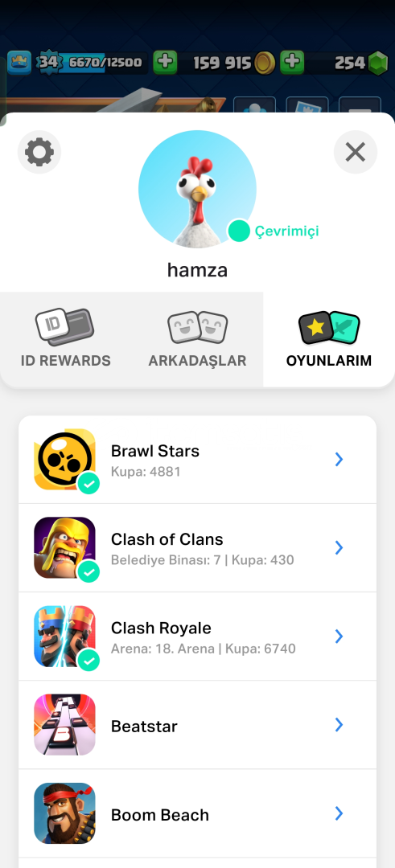Switch to the ARKADAŞLAR tab
The height and width of the screenshot is (868, 395).
[x=197, y=339]
